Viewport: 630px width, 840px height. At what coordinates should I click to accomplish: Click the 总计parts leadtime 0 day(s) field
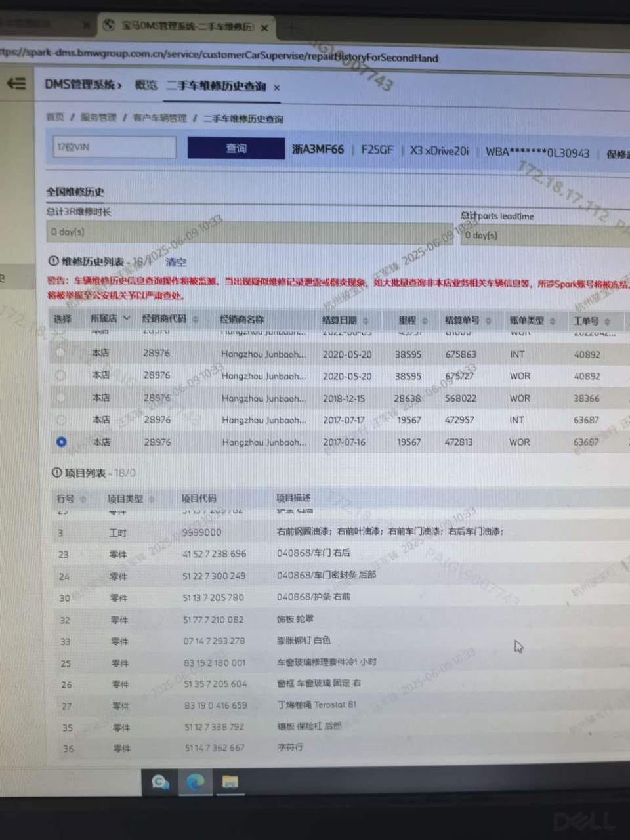click(545, 235)
